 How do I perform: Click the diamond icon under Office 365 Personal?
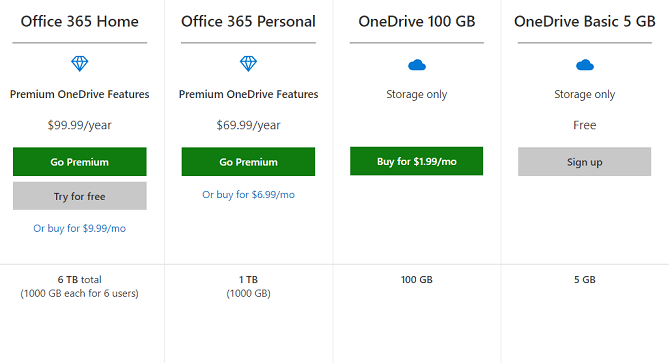(x=248, y=64)
